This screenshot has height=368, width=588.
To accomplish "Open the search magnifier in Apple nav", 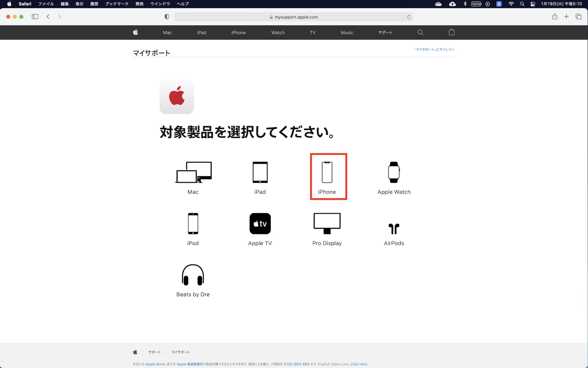I will click(x=420, y=32).
